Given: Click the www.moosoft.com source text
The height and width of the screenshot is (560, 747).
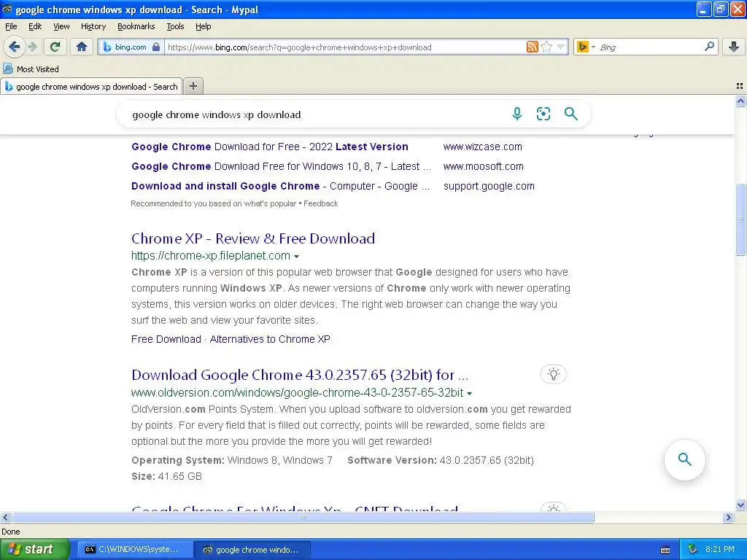Looking at the screenshot, I should pyautogui.click(x=483, y=166).
